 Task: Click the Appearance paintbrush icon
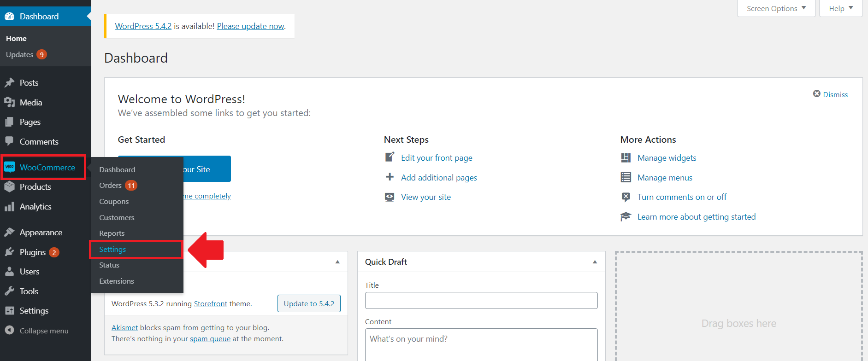click(9, 232)
